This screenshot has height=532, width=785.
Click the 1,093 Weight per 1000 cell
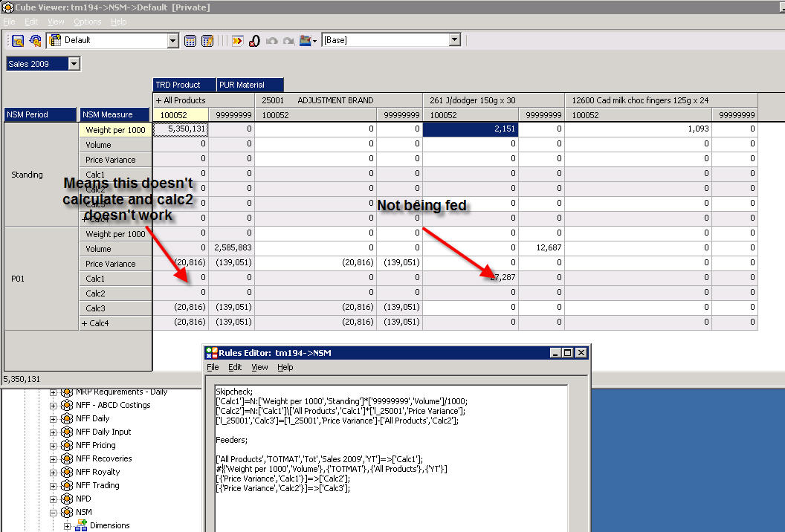pos(639,129)
